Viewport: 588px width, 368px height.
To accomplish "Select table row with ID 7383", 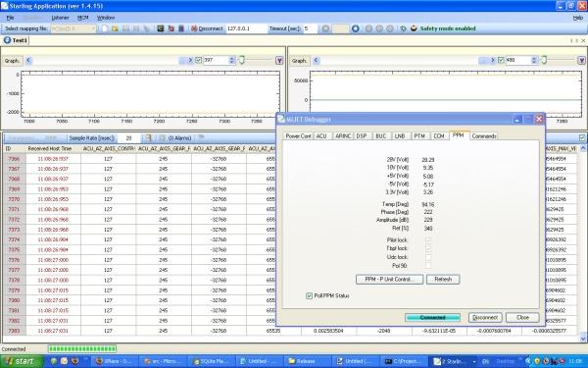I will pyautogui.click(x=289, y=331).
